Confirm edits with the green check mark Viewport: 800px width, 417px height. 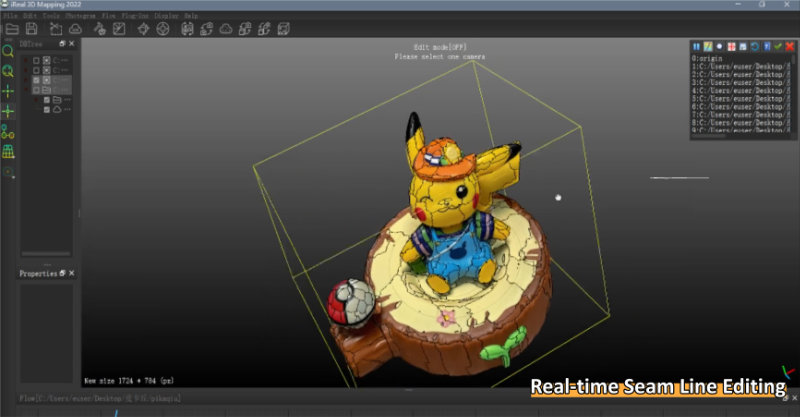pos(778,46)
